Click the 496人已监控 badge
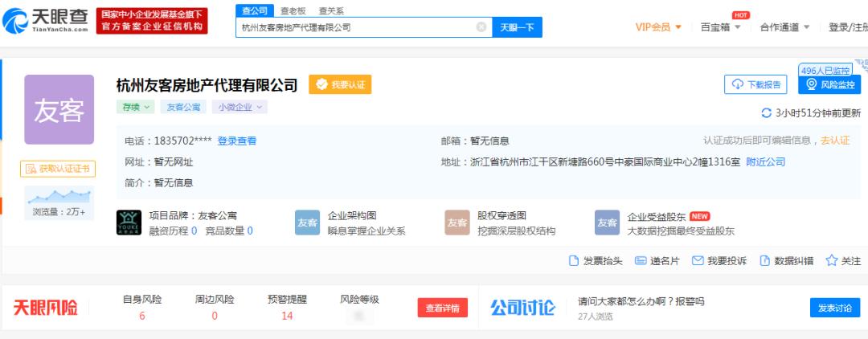The height and width of the screenshot is (339, 868). pos(825,70)
